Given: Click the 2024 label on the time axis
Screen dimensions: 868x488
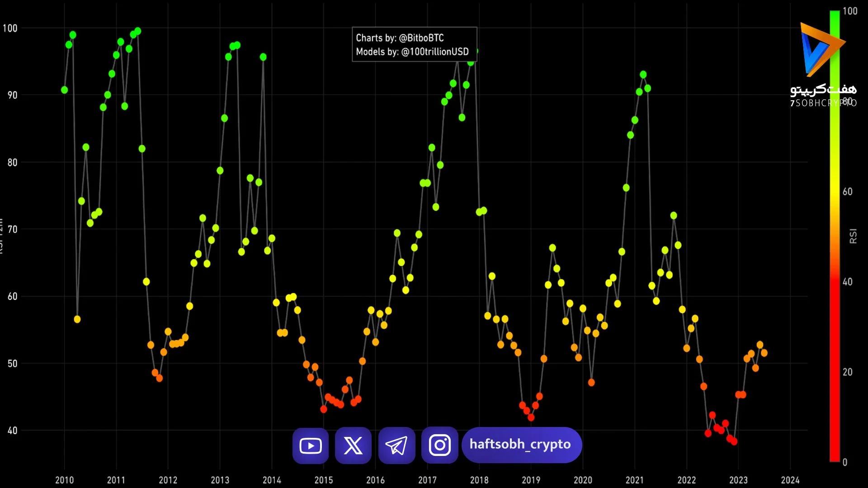Looking at the screenshot, I should [790, 480].
